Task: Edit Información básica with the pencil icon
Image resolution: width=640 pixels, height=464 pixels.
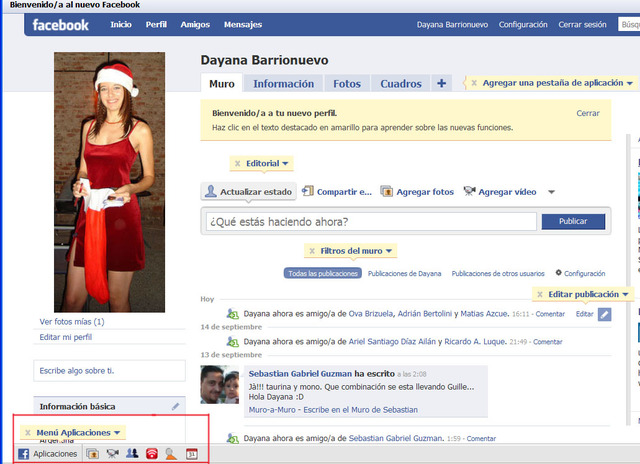Action: point(176,406)
